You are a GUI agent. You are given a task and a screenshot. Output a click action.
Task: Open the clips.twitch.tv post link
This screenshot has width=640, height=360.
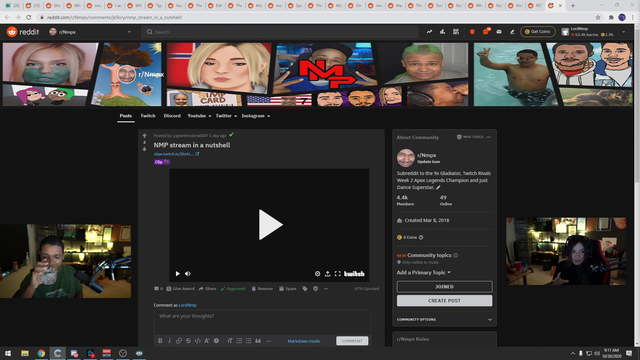(x=176, y=154)
